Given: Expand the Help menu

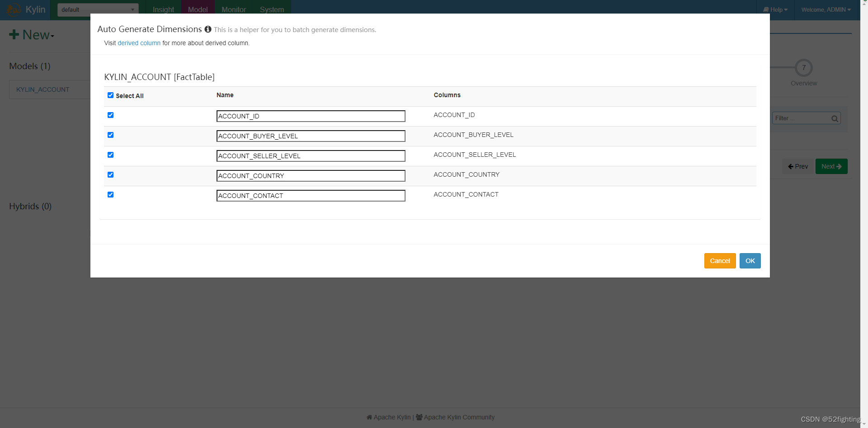Looking at the screenshot, I should [775, 9].
